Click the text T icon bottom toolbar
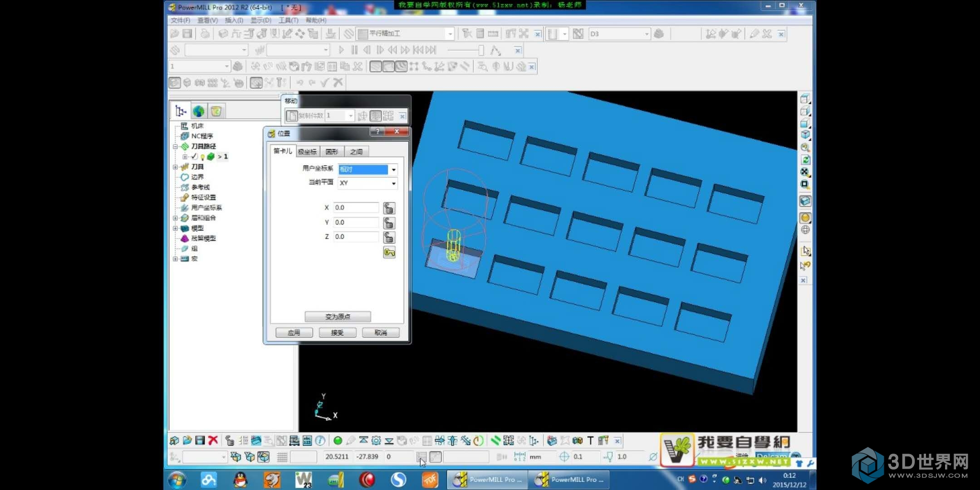Viewport: 980px width, 490px height. click(590, 441)
